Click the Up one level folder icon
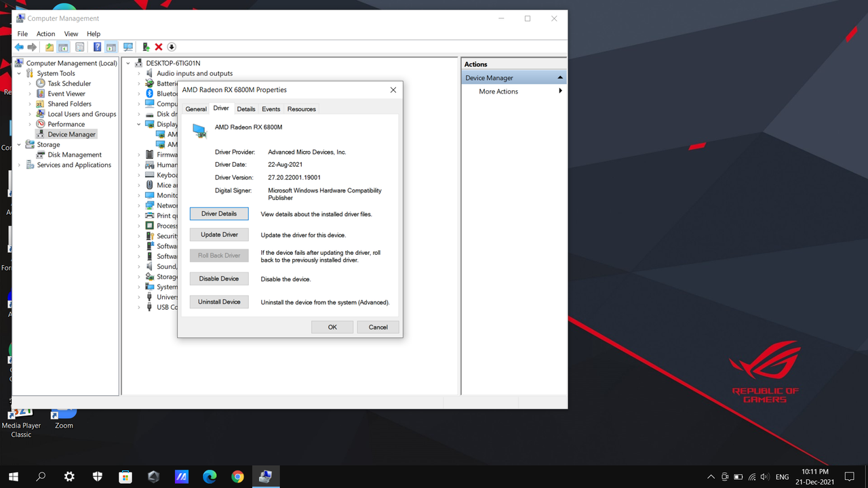Screen dimensions: 868x488 (x=50, y=47)
